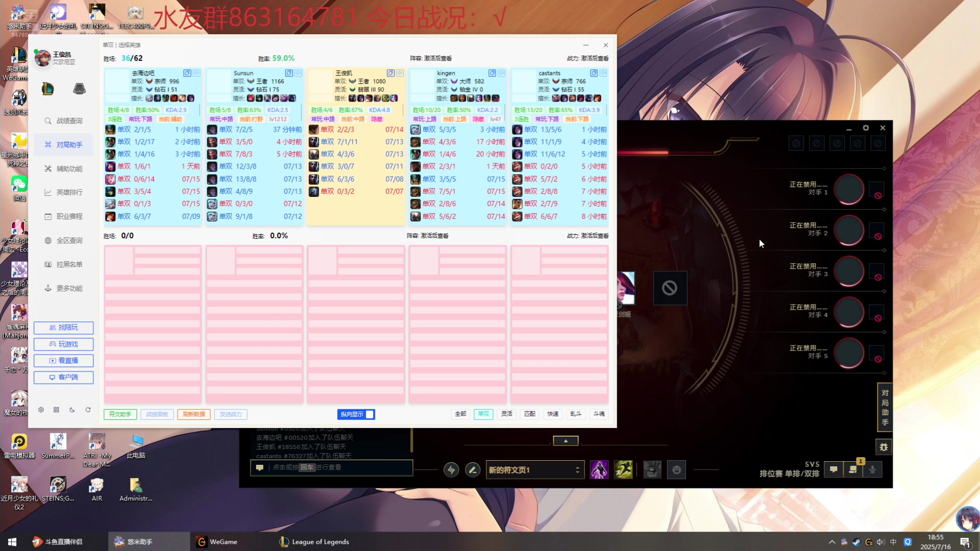Select the 匹配 match filter
This screenshot has width=980, height=551.
[x=530, y=414]
